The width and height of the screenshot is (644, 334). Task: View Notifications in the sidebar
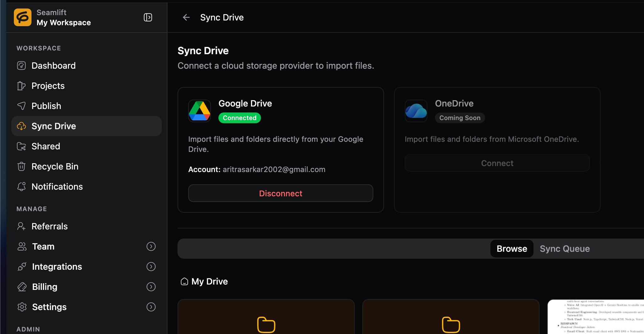tap(87, 187)
